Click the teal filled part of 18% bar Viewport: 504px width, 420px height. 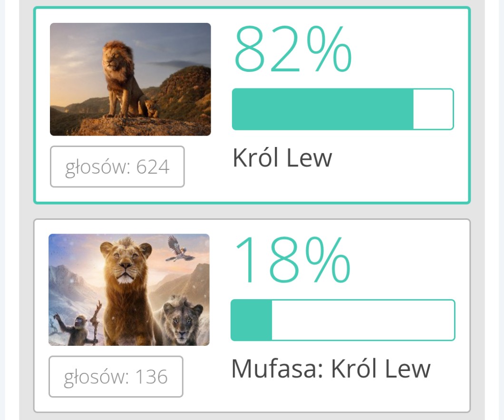[252, 320]
